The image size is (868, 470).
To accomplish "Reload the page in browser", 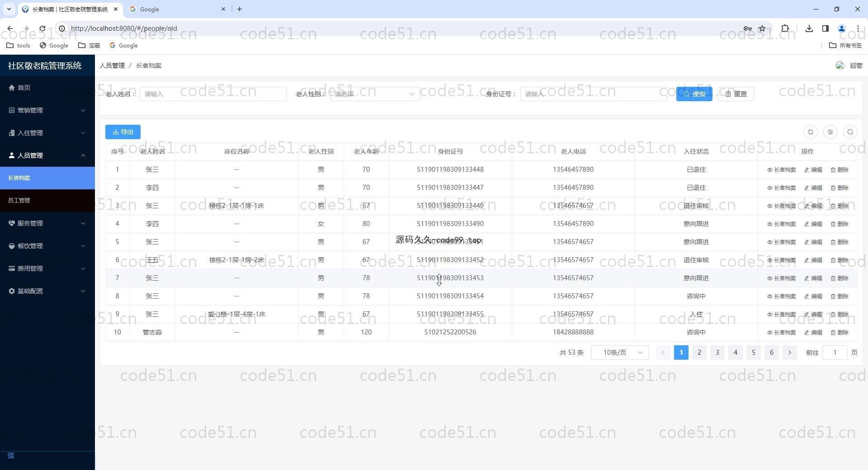I will (x=42, y=28).
